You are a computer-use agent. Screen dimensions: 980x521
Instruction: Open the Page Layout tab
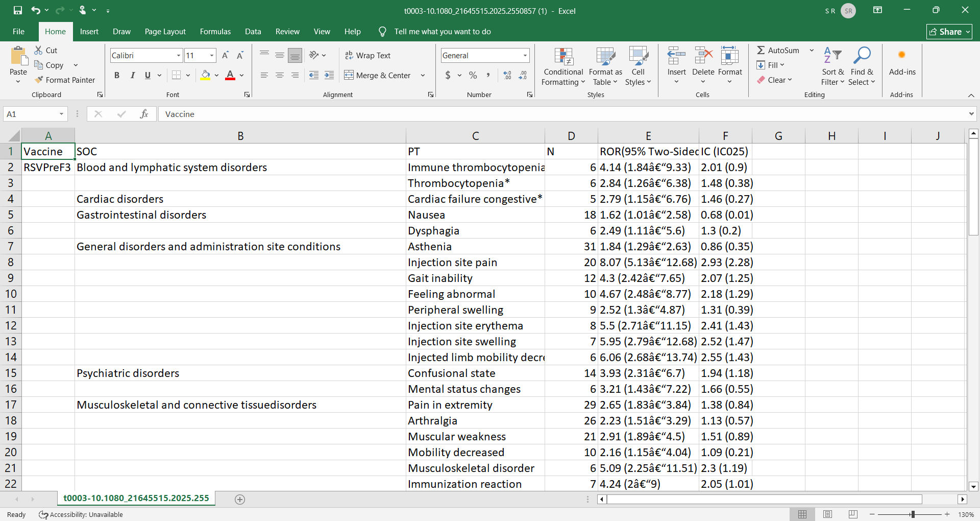pyautogui.click(x=165, y=32)
